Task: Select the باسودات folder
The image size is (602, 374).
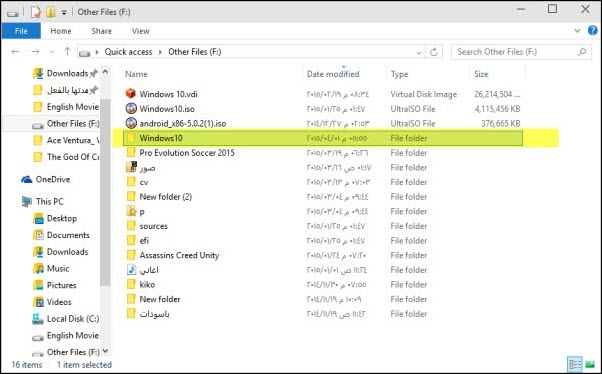Action: point(154,314)
